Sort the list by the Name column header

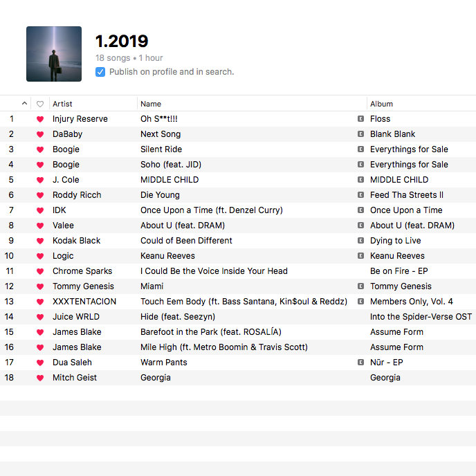pos(151,104)
